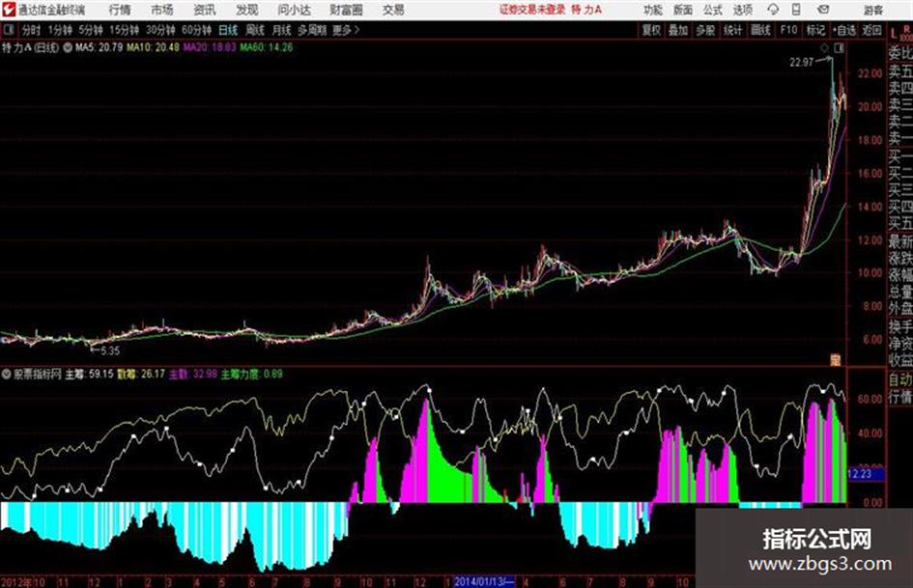The image size is (913, 588).
Task: Open the headset customer service icon
Action: pos(773,10)
